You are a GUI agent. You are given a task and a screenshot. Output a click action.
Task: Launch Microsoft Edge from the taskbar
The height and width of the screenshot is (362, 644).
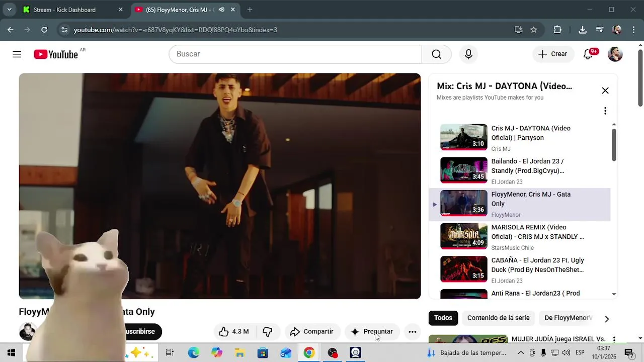(x=194, y=353)
